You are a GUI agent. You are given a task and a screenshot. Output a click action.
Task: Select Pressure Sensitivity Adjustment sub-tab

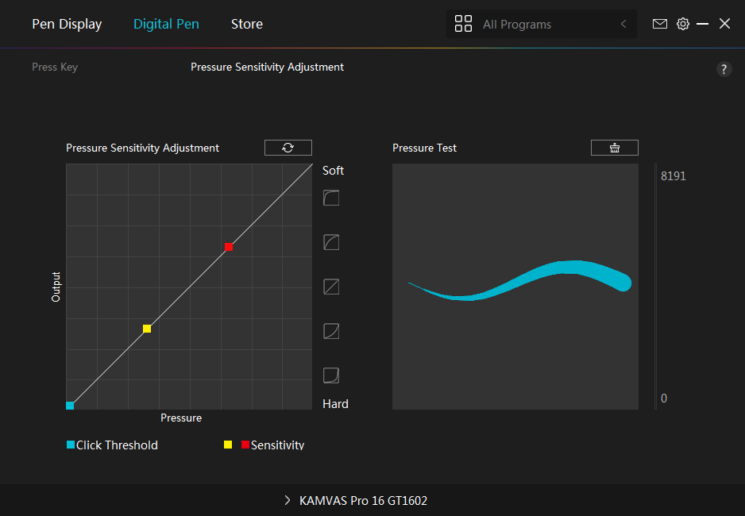[x=267, y=67]
